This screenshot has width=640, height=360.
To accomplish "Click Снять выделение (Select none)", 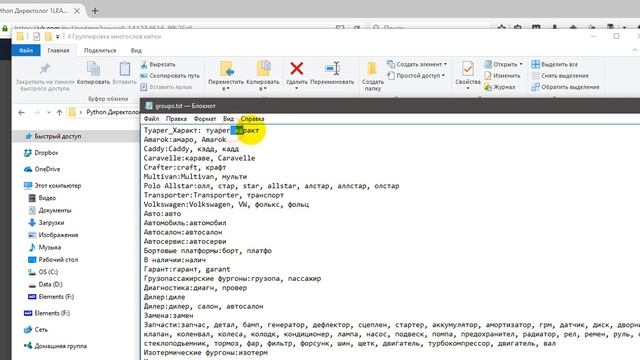I will (560, 76).
